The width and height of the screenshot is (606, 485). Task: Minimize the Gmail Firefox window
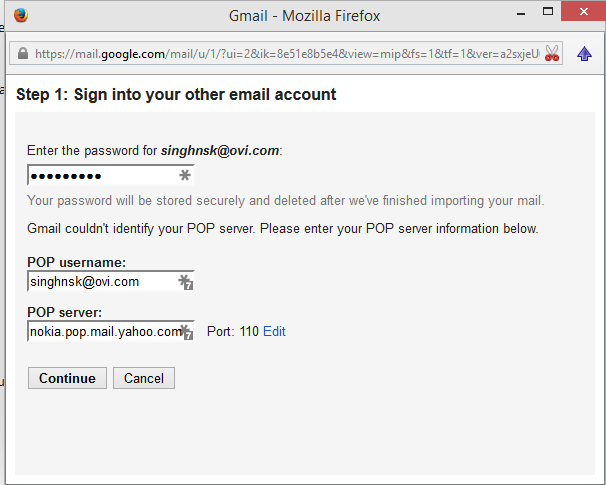click(521, 14)
